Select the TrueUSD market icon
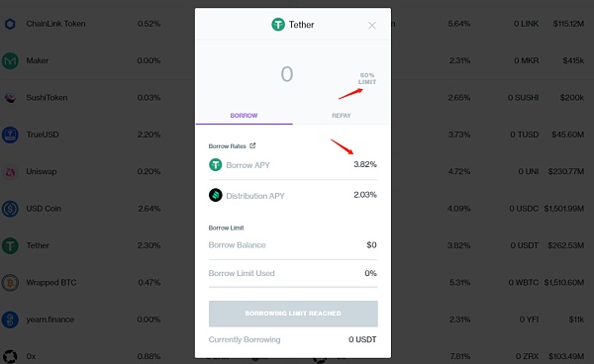Image resolution: width=594 pixels, height=364 pixels. pos(10,135)
